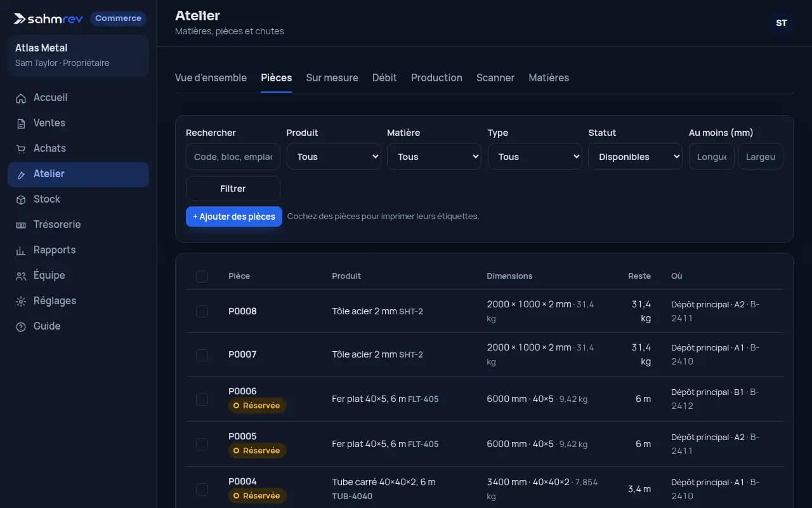Switch to the Vue d'ensemble tab
This screenshot has width=812, height=508.
tap(211, 77)
